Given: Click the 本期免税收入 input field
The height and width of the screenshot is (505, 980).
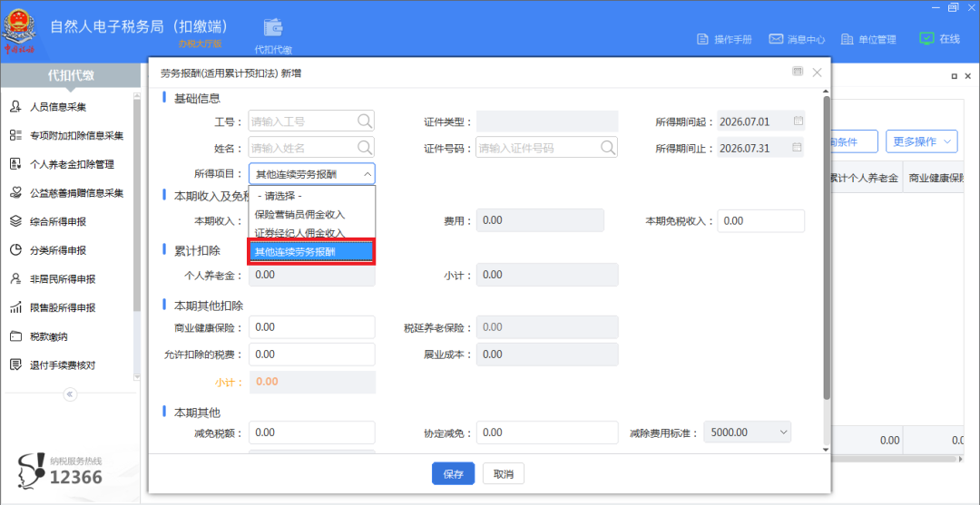Looking at the screenshot, I should [x=761, y=220].
